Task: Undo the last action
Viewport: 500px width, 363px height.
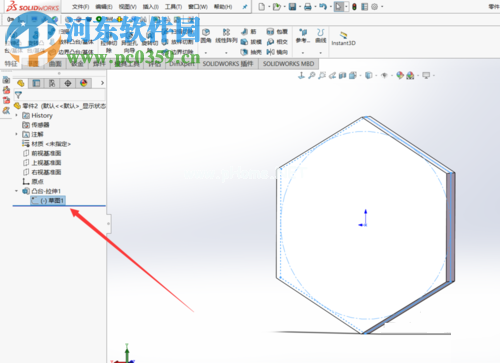Action: tap(322, 7)
